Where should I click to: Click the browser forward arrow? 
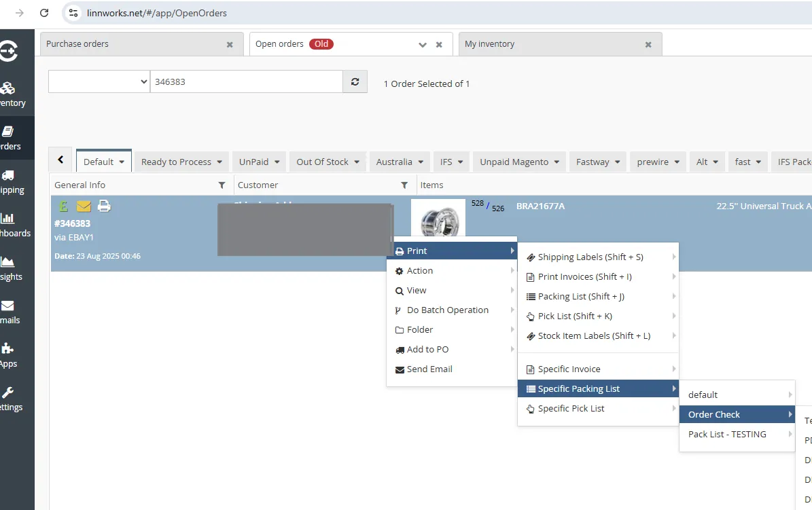[x=20, y=13]
